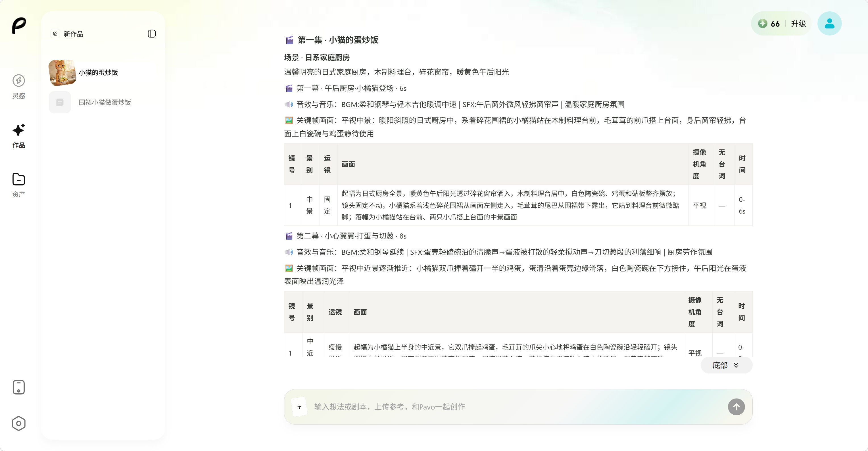Viewport: 868px width, 451px height.
Task: Click the orange cat project thumbnail
Action: pyautogui.click(x=62, y=73)
